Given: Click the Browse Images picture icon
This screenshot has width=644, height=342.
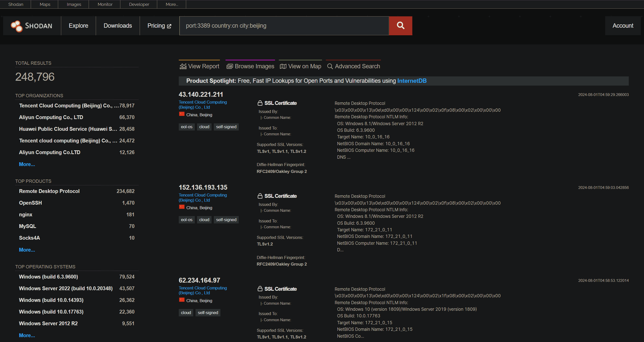Looking at the screenshot, I should coord(230,66).
